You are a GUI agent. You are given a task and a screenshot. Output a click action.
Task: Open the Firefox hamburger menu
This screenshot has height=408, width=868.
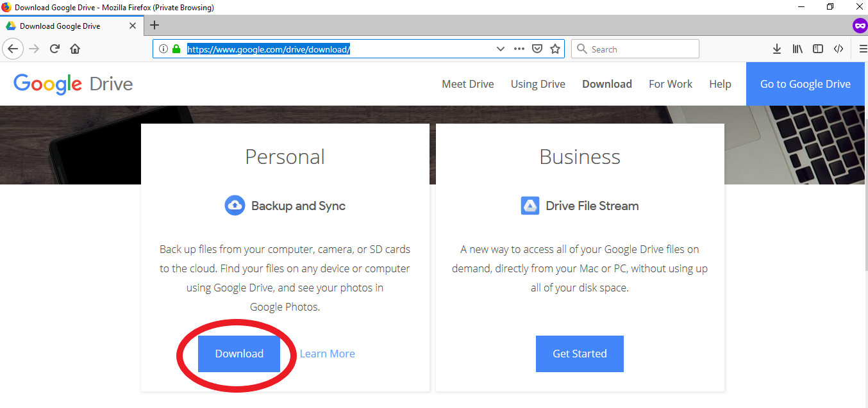(862, 49)
